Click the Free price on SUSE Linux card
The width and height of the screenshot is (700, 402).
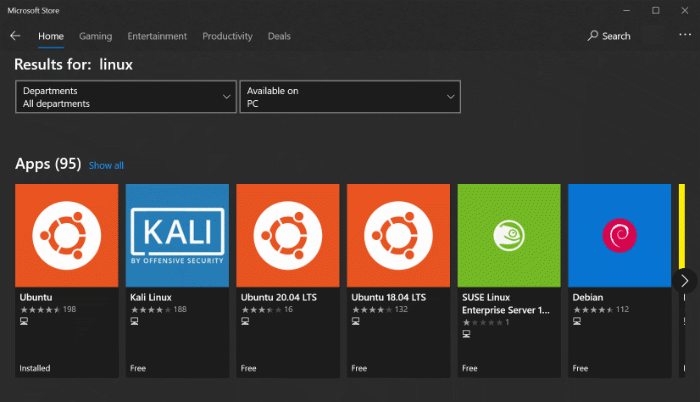tap(470, 368)
